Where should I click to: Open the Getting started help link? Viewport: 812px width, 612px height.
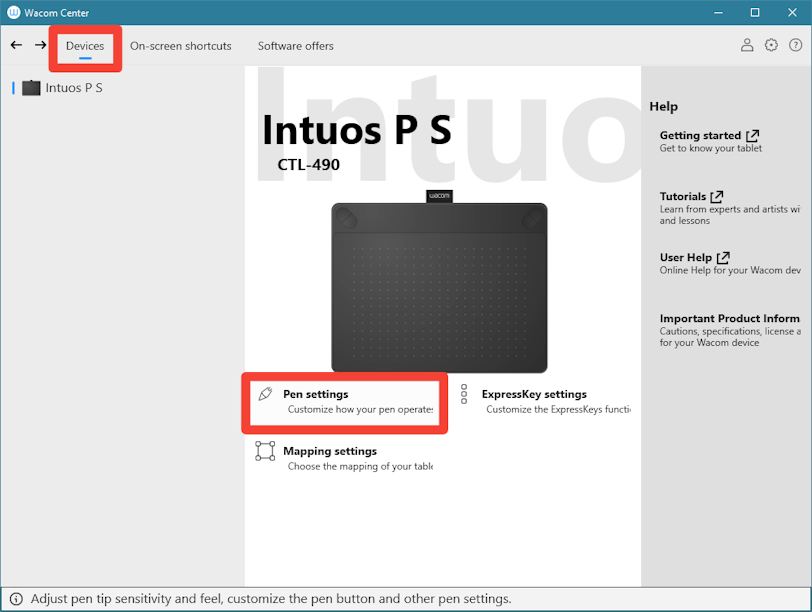700,135
